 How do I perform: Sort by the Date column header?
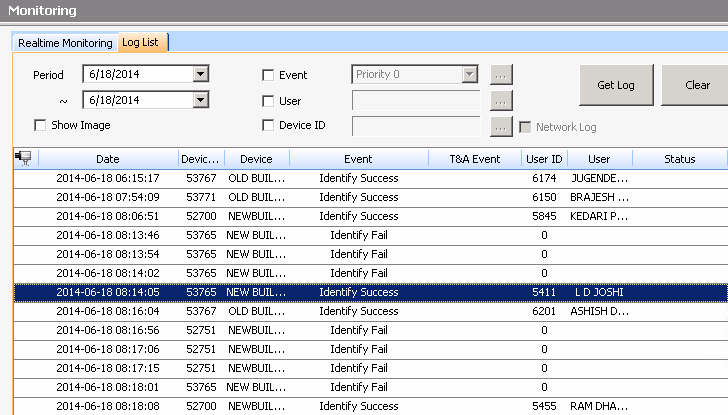[x=108, y=159]
